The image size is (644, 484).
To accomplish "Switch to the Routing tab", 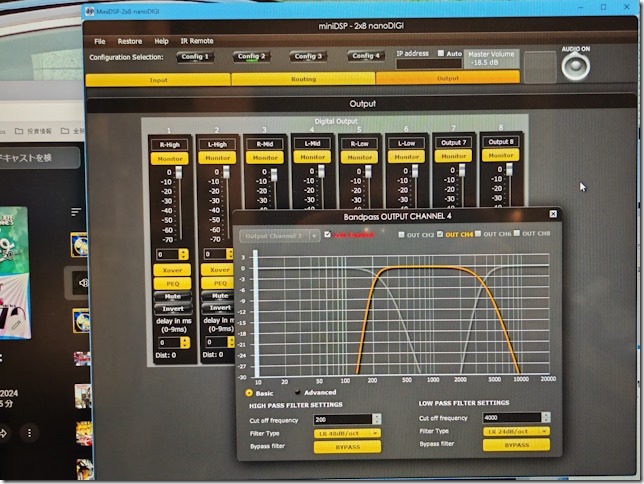I will tap(303, 79).
